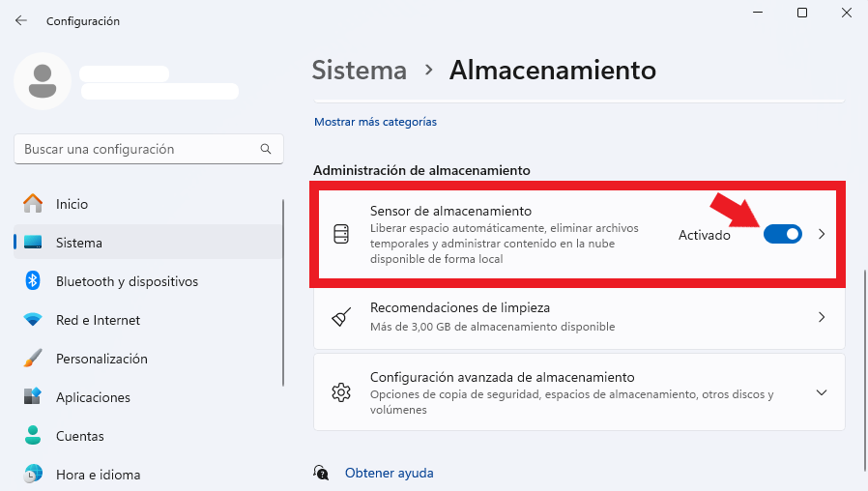Click the Wi-Fi icon for Red e Internet
The height and width of the screenshot is (491, 868).
[x=33, y=320]
